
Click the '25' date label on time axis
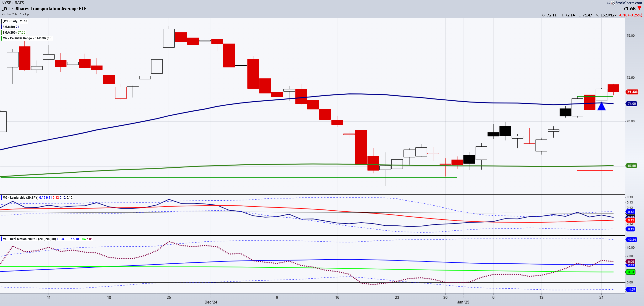(x=169, y=298)
